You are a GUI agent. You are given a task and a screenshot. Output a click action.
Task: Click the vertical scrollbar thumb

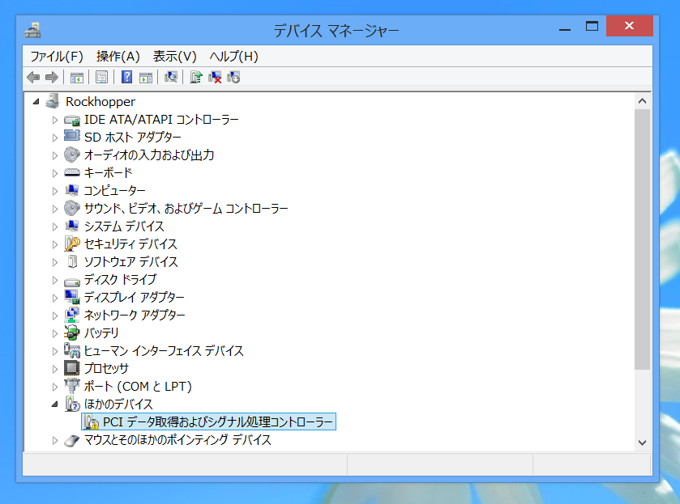pyautogui.click(x=642, y=239)
